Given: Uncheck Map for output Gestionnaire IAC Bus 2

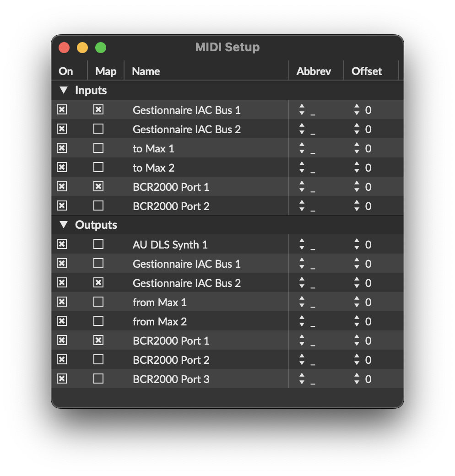Looking at the screenshot, I should [98, 283].
